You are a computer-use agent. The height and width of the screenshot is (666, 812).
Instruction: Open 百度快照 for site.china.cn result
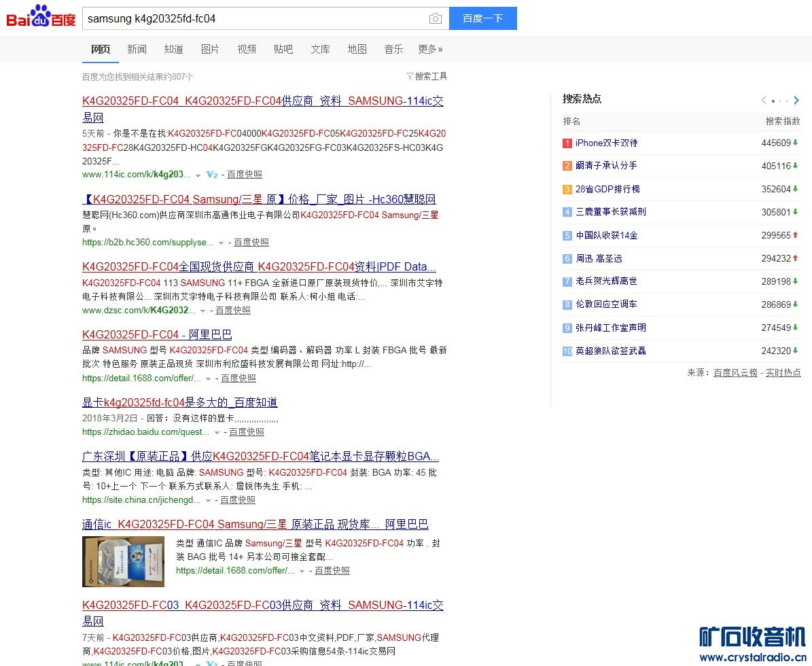(238, 500)
